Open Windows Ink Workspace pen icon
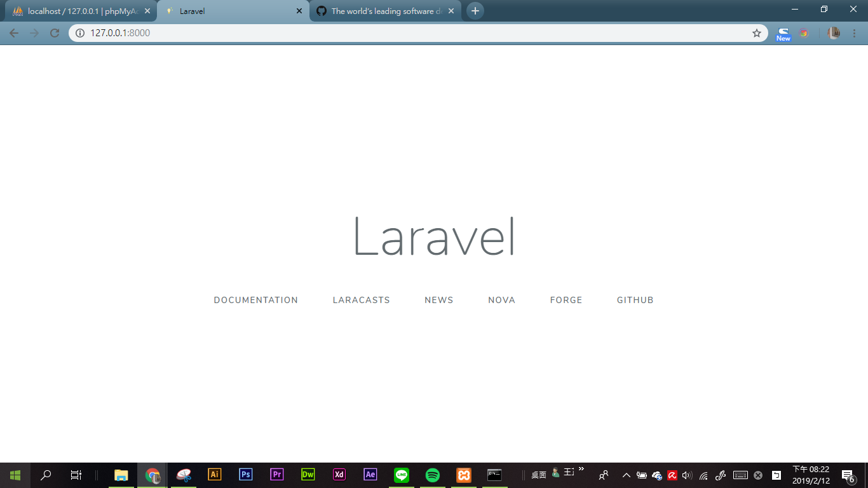The width and height of the screenshot is (868, 488). [x=721, y=475]
